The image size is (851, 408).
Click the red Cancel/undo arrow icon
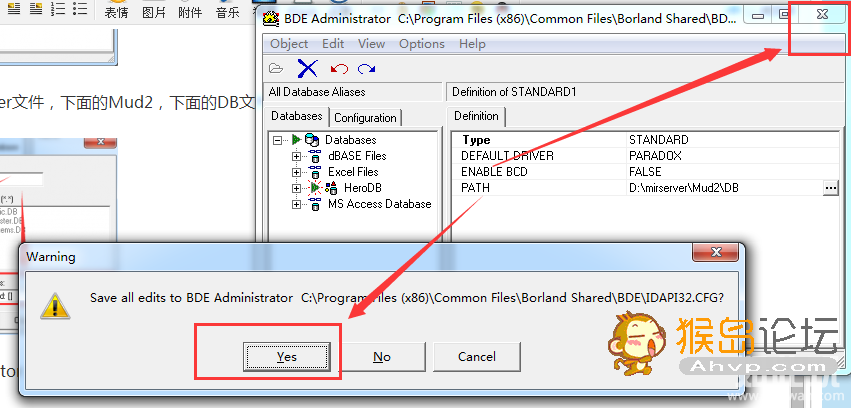[339, 68]
